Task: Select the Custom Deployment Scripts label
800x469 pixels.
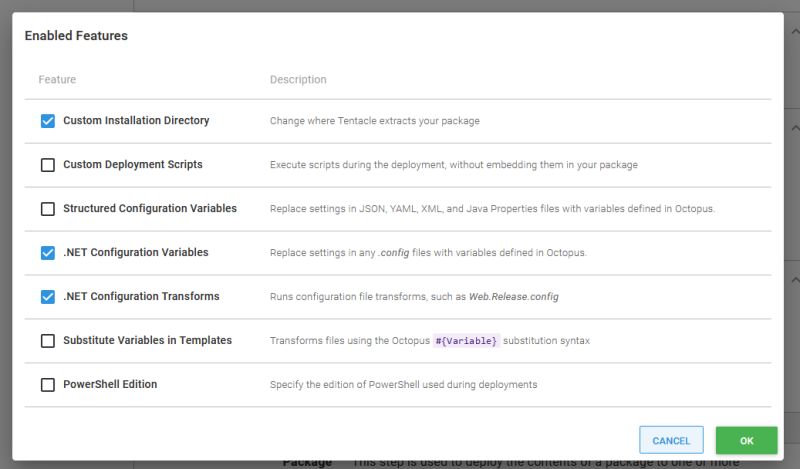Action: pyautogui.click(x=133, y=164)
